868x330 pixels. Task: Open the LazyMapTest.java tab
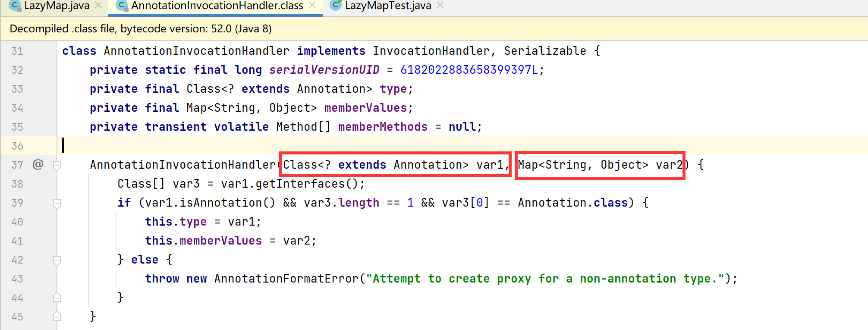[388, 6]
